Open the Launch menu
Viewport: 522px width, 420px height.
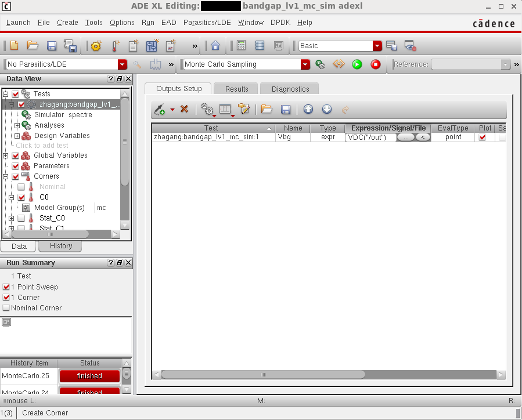pos(19,23)
